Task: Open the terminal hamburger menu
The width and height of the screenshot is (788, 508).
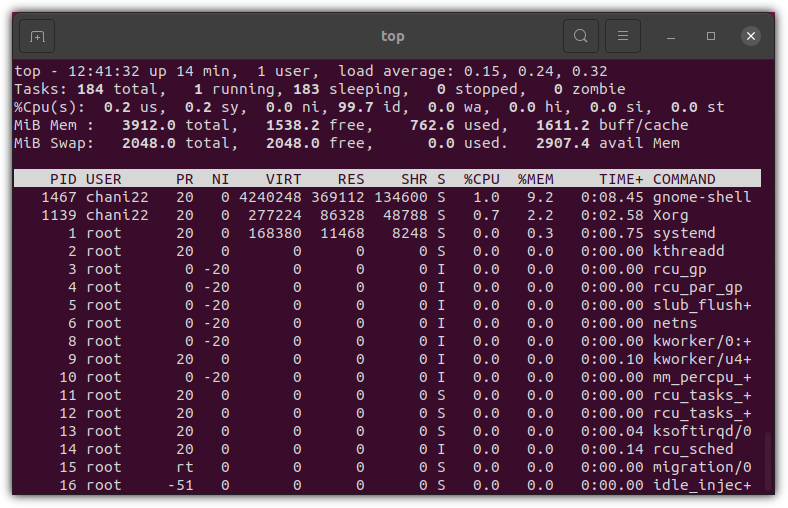Action: pyautogui.click(x=623, y=36)
